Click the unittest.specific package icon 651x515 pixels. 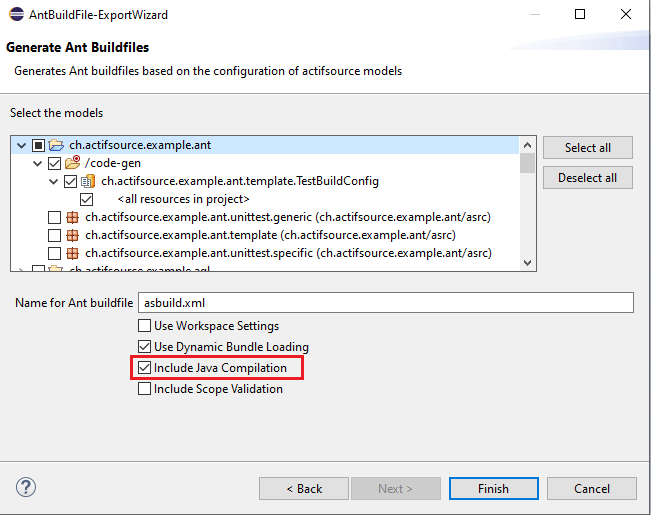(72, 254)
